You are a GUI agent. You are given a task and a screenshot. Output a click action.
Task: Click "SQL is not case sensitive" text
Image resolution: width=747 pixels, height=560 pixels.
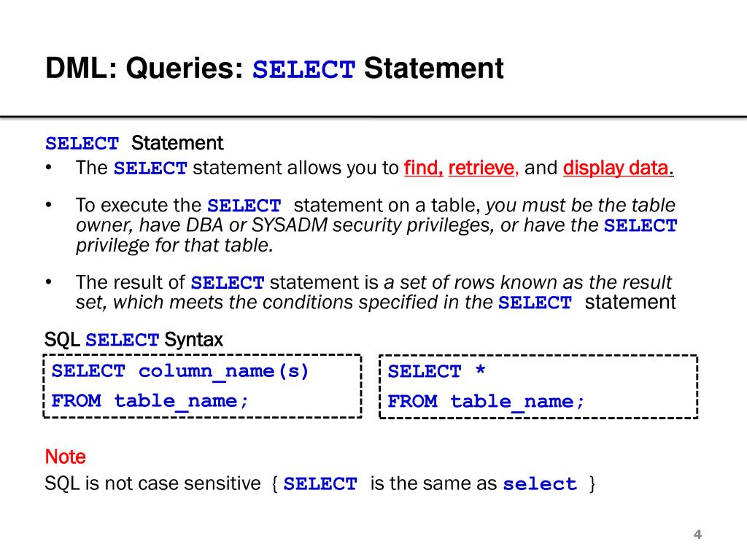pos(152,483)
